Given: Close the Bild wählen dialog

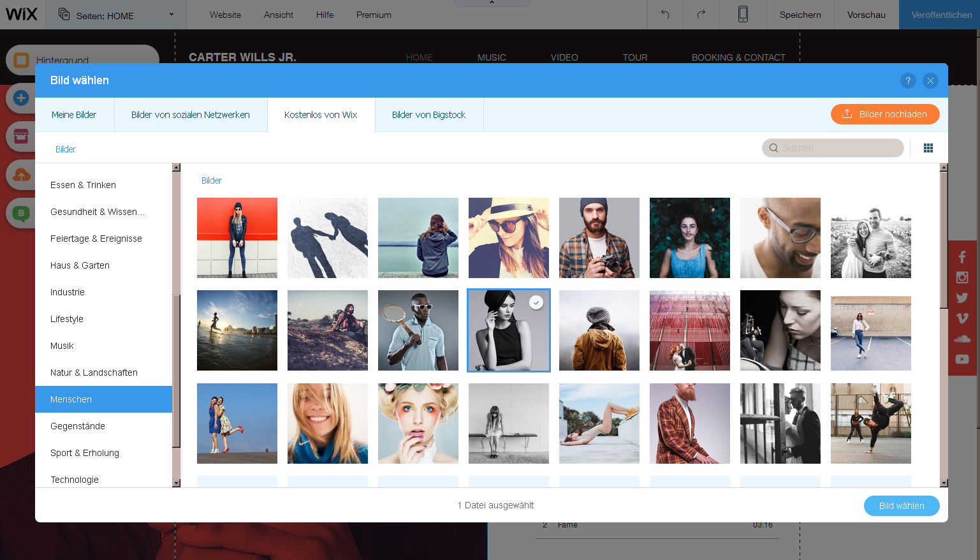Looking at the screenshot, I should click(930, 80).
